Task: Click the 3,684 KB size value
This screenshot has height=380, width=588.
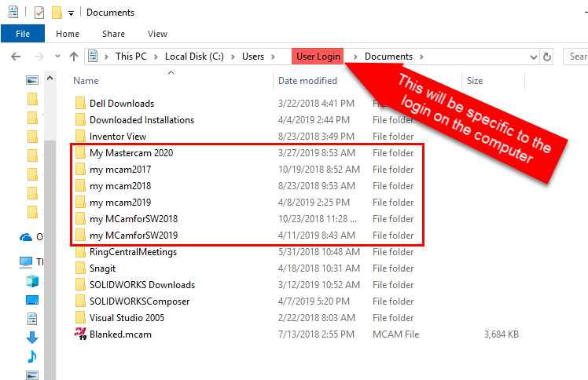Action: click(x=501, y=334)
